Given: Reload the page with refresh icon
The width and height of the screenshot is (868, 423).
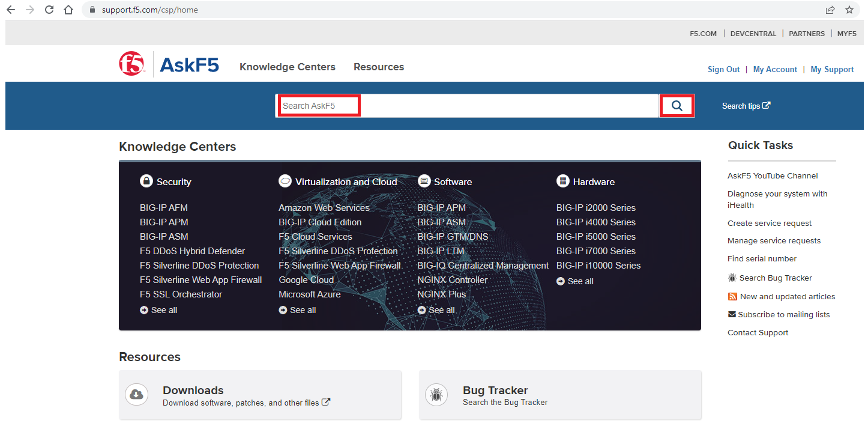Looking at the screenshot, I should [x=49, y=10].
